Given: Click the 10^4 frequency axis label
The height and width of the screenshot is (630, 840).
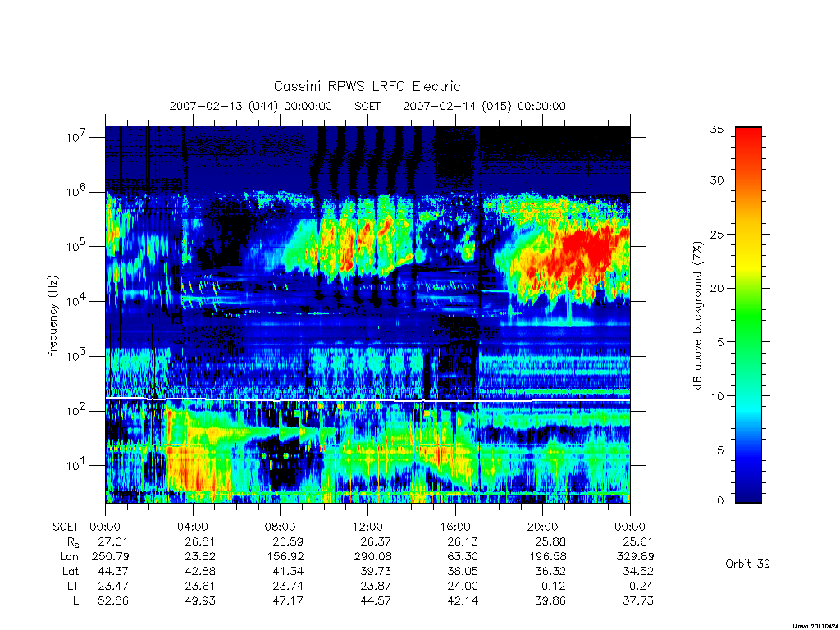Looking at the screenshot, I should point(75,301).
